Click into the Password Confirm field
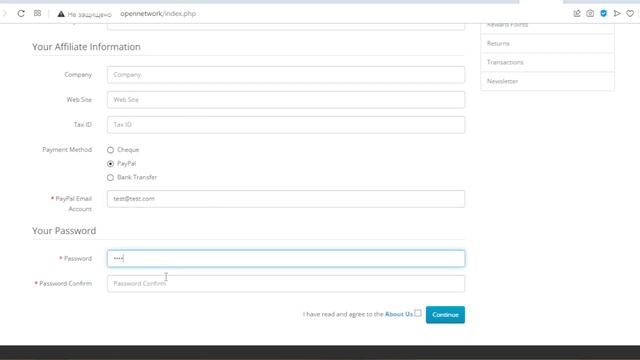This screenshot has height=360, width=640. 286,283
